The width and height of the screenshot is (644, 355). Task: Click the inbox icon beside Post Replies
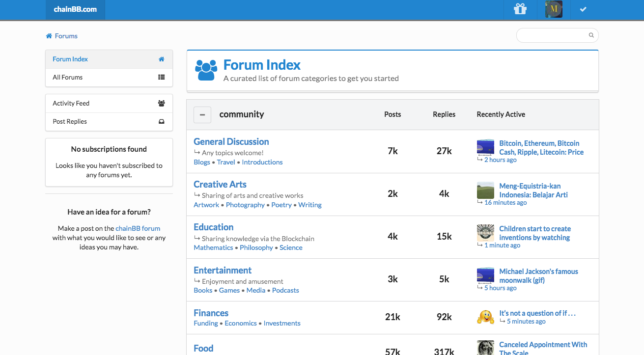click(x=162, y=121)
